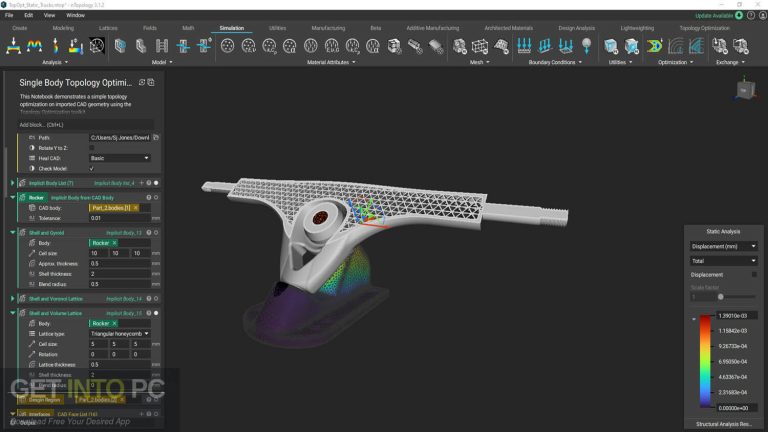Click the first Boundary Conditions icon
The image size is (768, 432).
(523, 46)
